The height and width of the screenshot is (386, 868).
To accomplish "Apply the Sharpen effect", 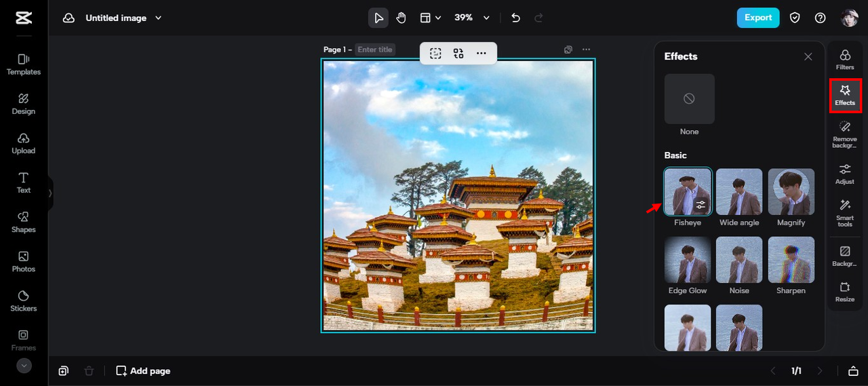I will point(791,260).
